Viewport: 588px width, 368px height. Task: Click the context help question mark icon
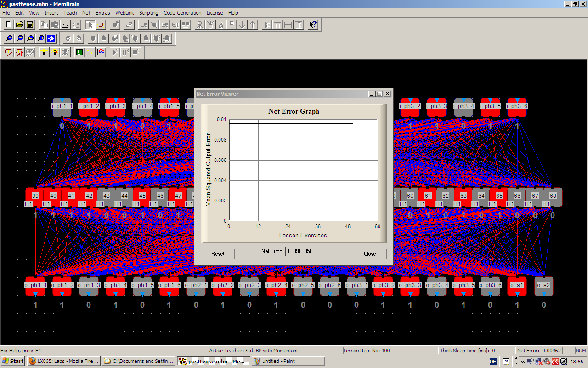(x=313, y=24)
